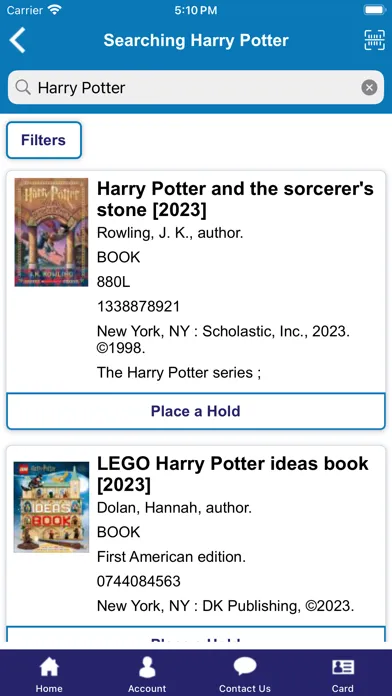This screenshot has height=696, width=392.
Task: Open LEGO Harry Potter ideas book cover
Action: 51,507
